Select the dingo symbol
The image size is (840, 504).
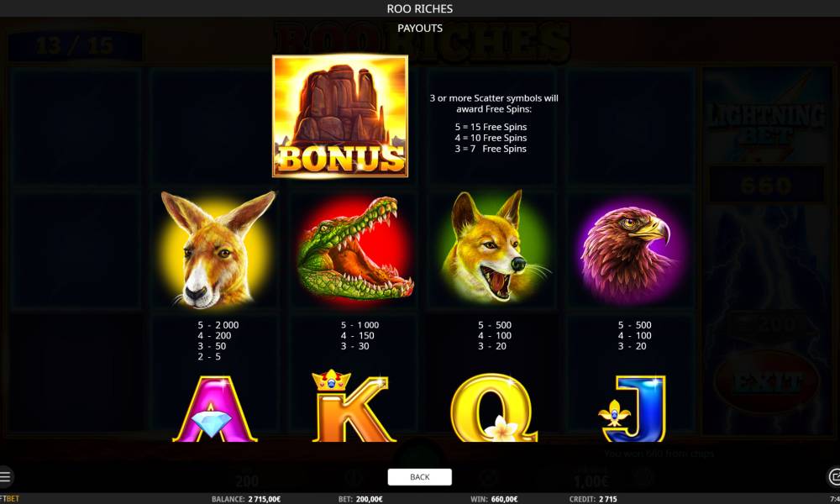click(x=495, y=247)
